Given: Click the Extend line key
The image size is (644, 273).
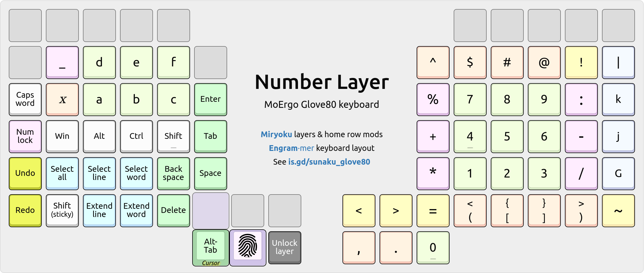Looking at the screenshot, I should (99, 211).
